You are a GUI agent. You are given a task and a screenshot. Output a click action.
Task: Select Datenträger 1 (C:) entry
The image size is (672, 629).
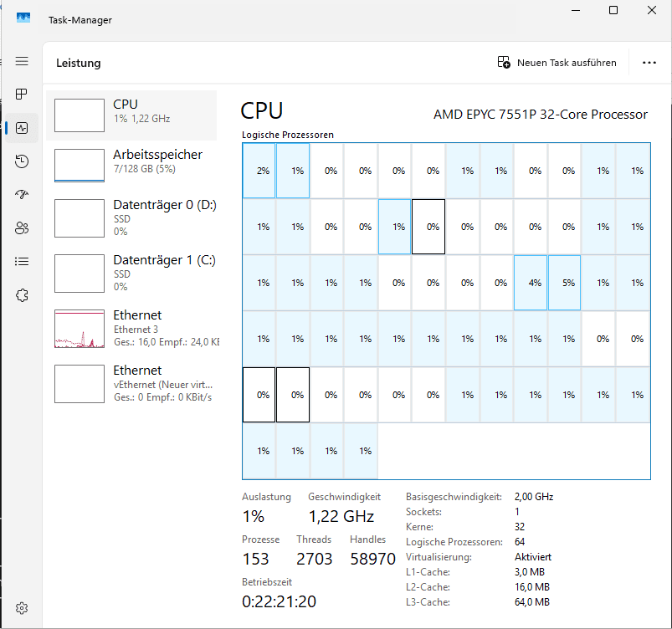(131, 274)
